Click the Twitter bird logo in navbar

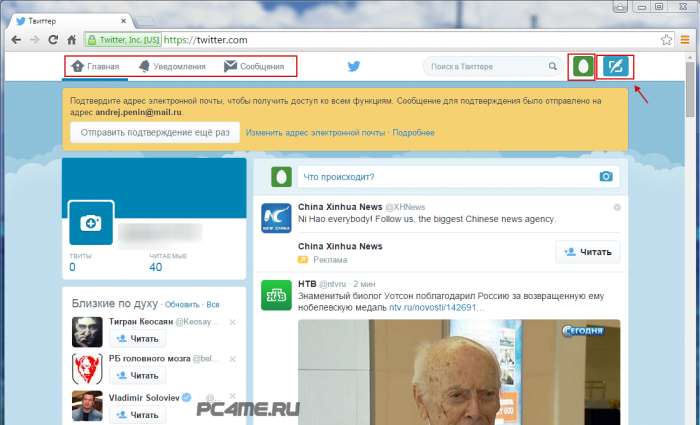[x=353, y=67]
